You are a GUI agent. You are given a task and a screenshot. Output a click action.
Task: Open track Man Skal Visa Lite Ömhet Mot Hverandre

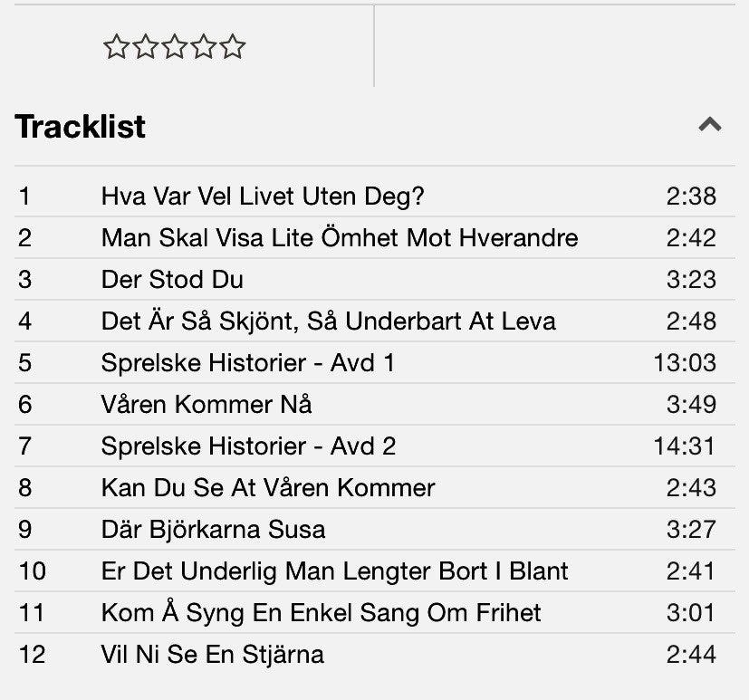[x=375, y=237]
